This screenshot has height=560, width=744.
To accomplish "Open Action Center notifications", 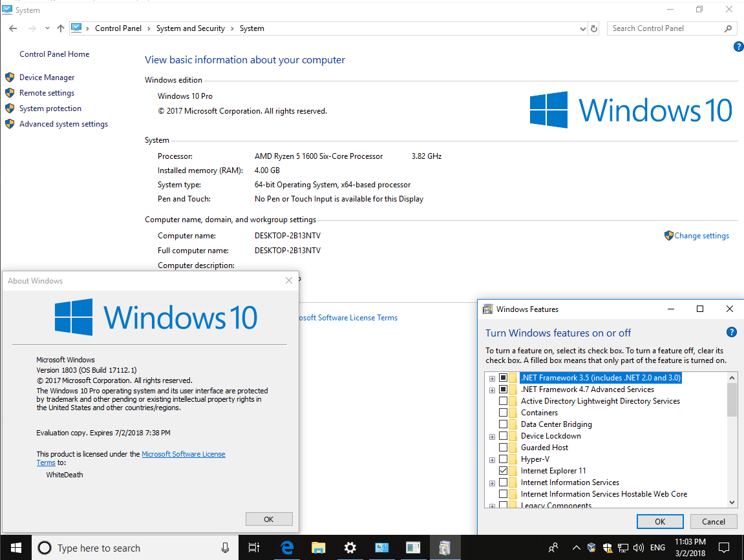I will point(724,548).
